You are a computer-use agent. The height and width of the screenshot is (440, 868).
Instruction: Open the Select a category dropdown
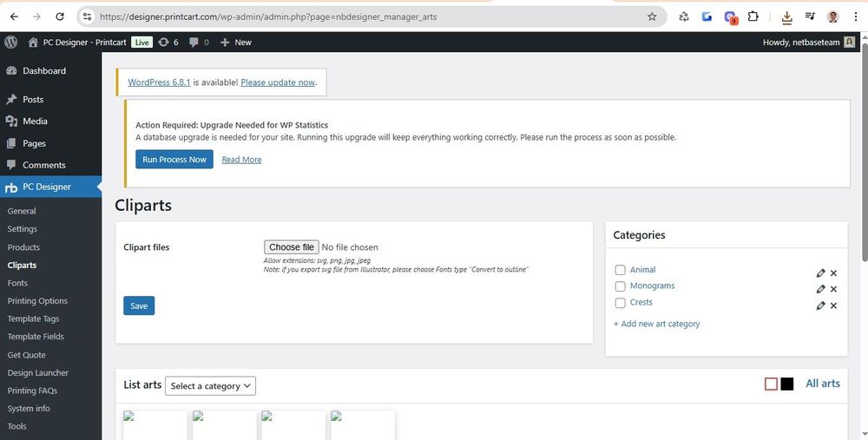click(x=210, y=385)
